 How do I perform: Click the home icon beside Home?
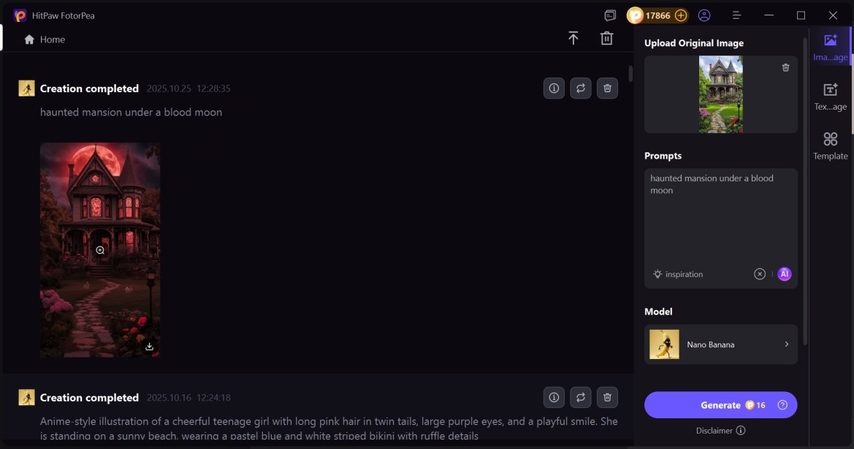[x=29, y=39]
